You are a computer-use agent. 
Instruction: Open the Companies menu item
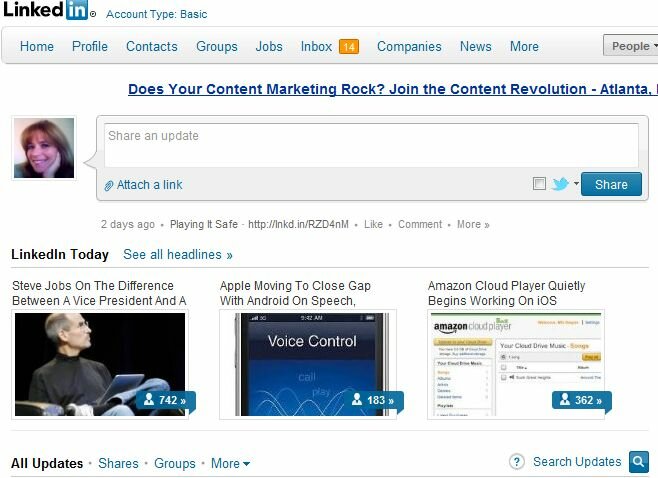point(409,46)
